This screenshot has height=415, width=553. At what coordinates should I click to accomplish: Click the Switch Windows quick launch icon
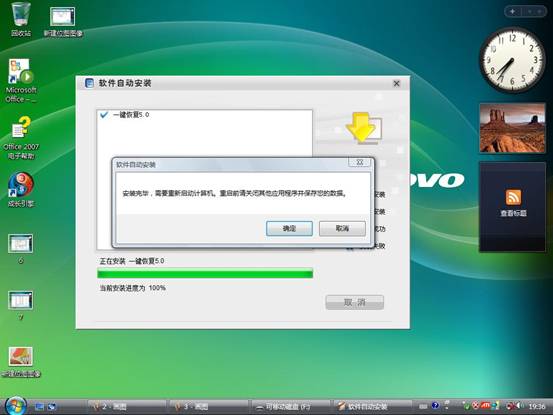pyautogui.click(x=52, y=407)
